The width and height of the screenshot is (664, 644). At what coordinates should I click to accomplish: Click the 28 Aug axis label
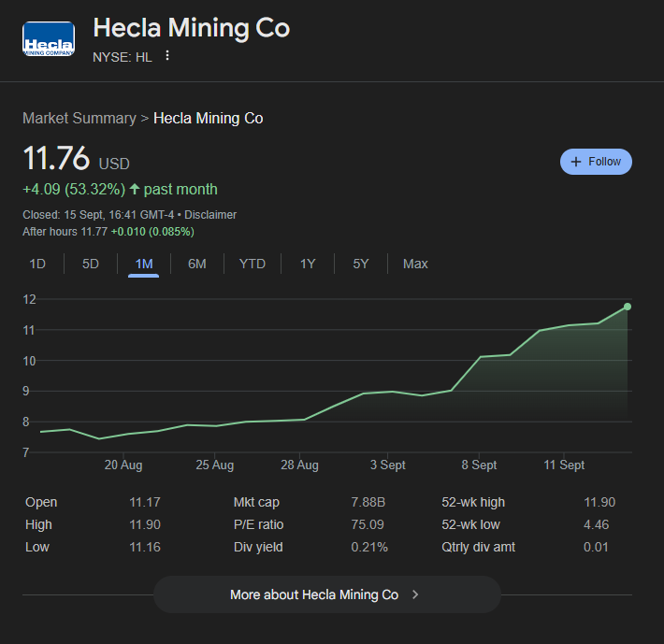[299, 465]
